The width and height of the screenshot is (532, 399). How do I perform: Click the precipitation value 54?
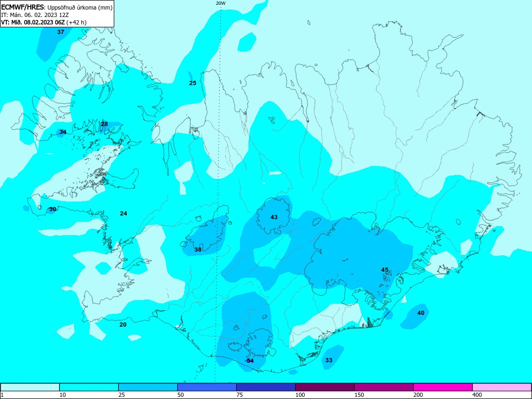click(250, 361)
